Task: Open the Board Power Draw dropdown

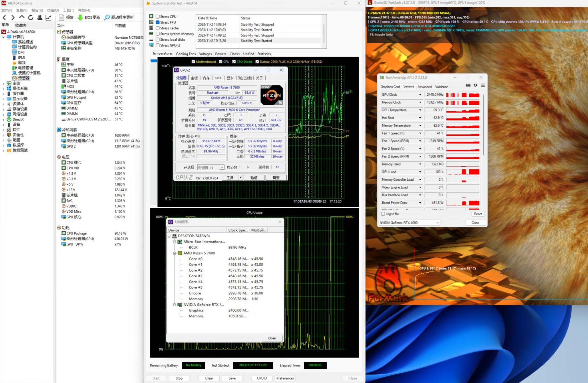Action: pos(420,203)
